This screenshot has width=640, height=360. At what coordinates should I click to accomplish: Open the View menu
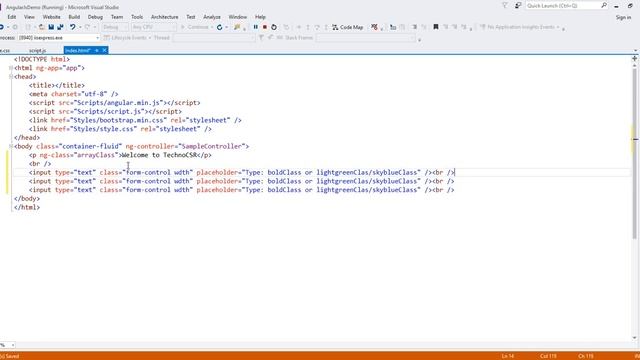29,17
